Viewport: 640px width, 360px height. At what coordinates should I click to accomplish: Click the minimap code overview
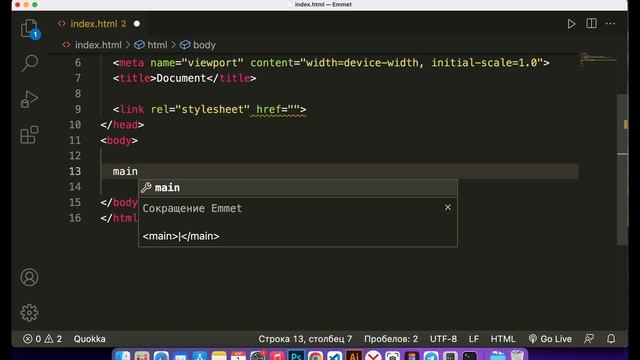coord(598,59)
